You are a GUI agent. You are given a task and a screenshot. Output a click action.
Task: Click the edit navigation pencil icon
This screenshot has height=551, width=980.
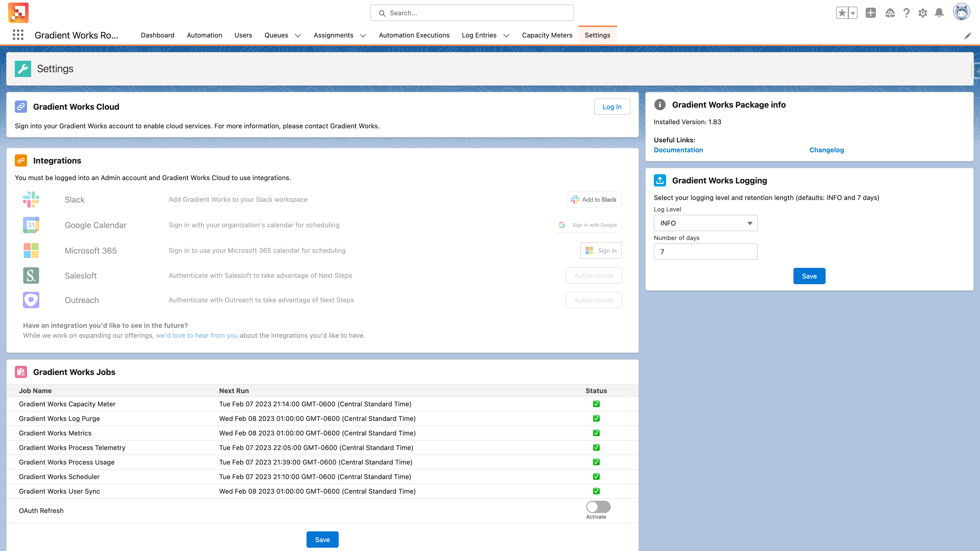(x=967, y=36)
